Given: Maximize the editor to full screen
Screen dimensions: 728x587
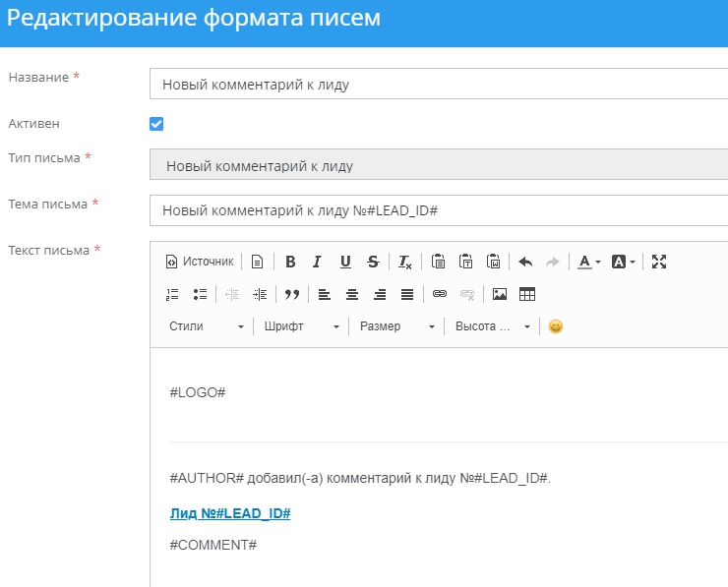Looking at the screenshot, I should [659, 262].
